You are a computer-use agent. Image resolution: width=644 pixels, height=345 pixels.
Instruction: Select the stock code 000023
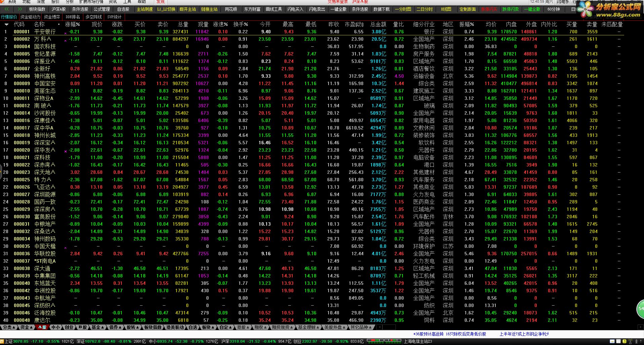pos(22,172)
